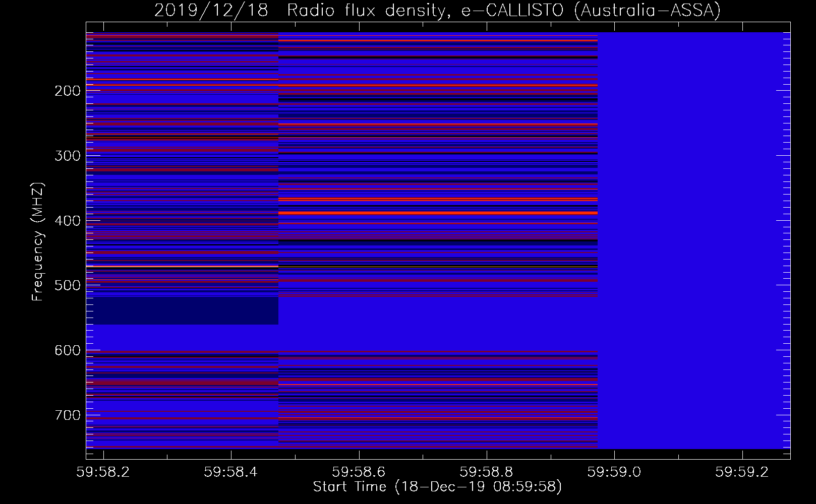The height and width of the screenshot is (504, 816).
Task: Click the 'Start Time (18-Dec-19 08:59:58)' label
Action: coord(437,487)
